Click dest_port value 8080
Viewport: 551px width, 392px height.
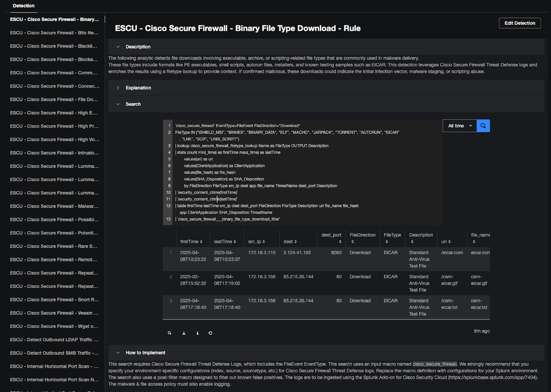336,252
